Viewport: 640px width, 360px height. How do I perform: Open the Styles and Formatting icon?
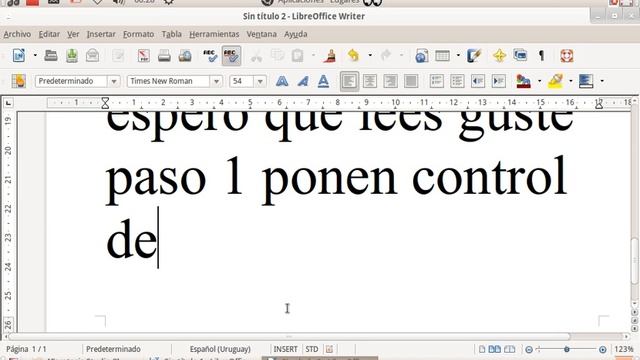click(x=18, y=81)
